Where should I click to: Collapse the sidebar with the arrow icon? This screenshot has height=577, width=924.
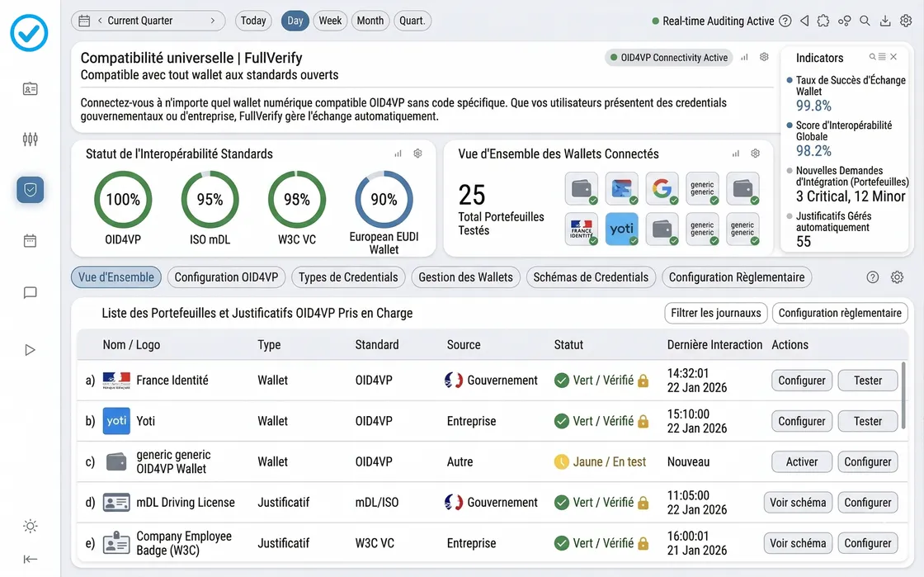point(31,559)
